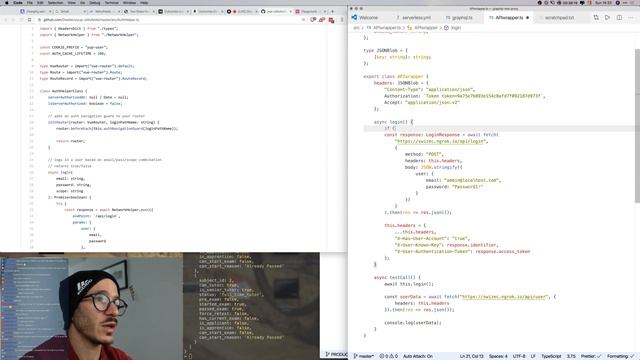This screenshot has height=360, width=640.
Task: Click the Apple menu icon
Action: tap(6, 2)
